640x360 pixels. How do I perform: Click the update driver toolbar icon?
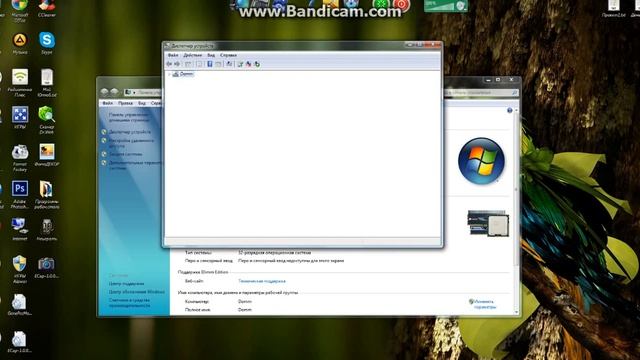pyautogui.click(x=240, y=64)
